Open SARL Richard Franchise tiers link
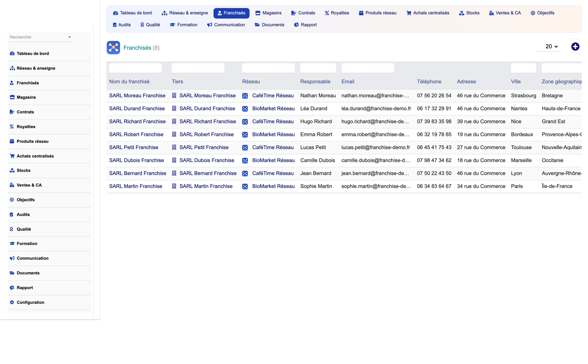Viewport: 588px width, 364px height. click(208, 121)
